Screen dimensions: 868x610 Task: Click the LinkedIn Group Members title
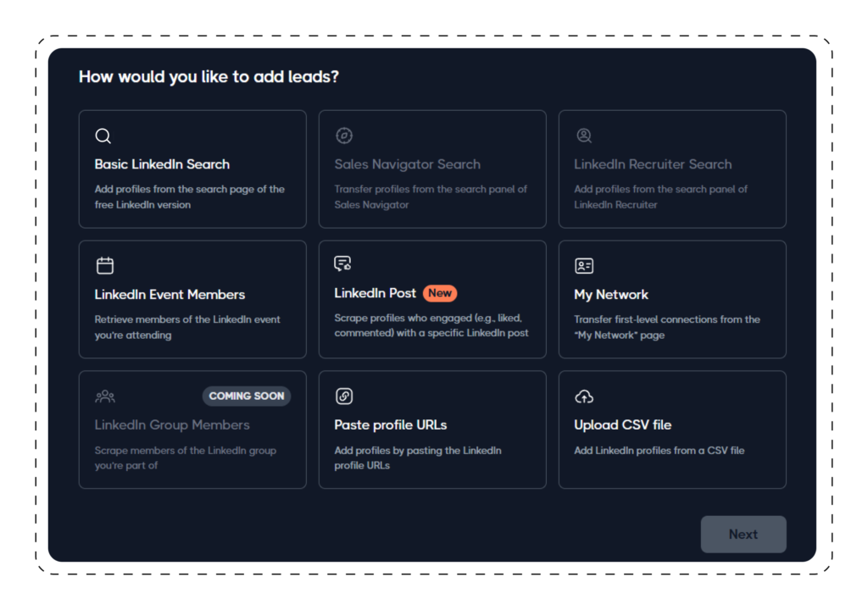click(x=171, y=425)
